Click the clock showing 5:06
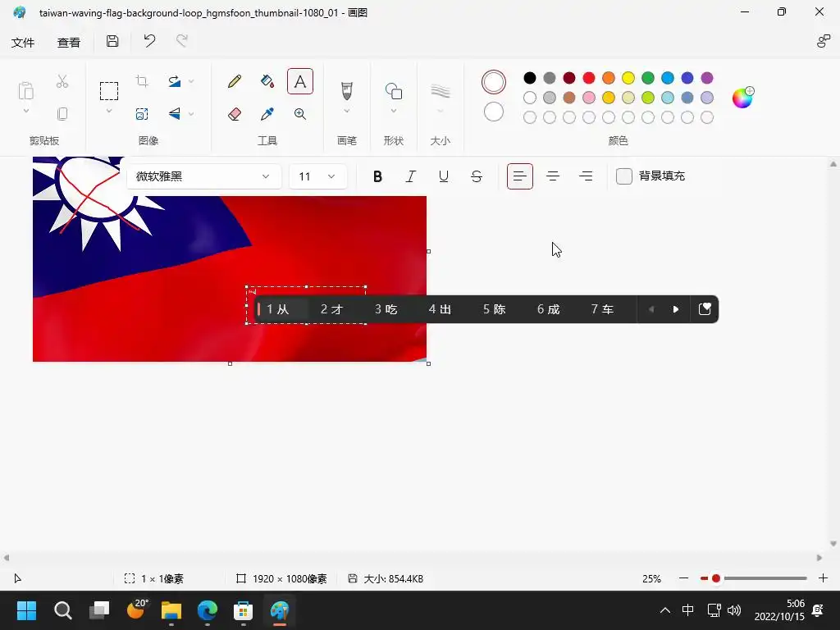Viewport: 840px width, 630px height. (x=795, y=604)
